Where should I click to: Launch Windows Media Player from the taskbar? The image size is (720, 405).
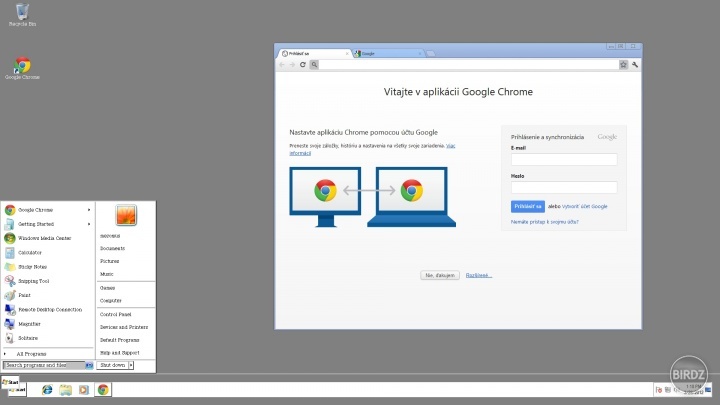click(84, 390)
